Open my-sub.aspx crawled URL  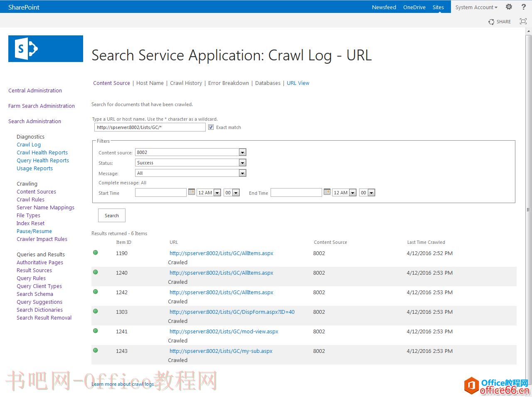coord(221,351)
